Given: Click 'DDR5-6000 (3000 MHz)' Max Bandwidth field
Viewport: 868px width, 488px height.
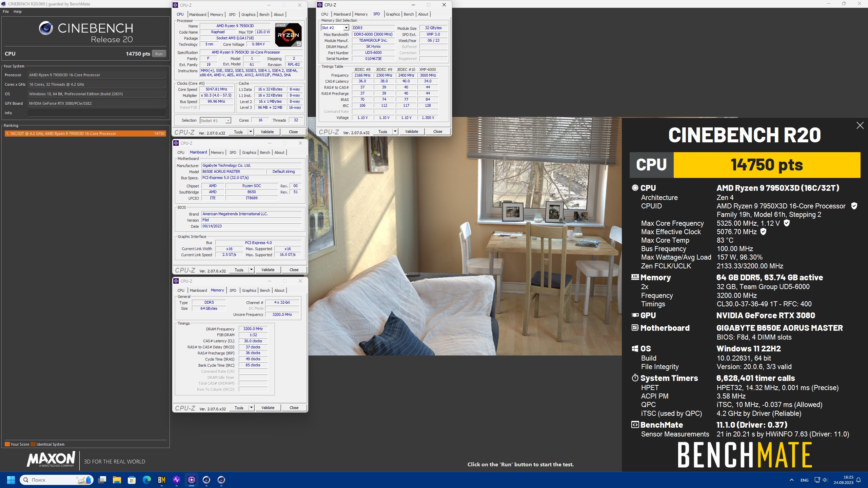Looking at the screenshot, I should click(x=373, y=34).
